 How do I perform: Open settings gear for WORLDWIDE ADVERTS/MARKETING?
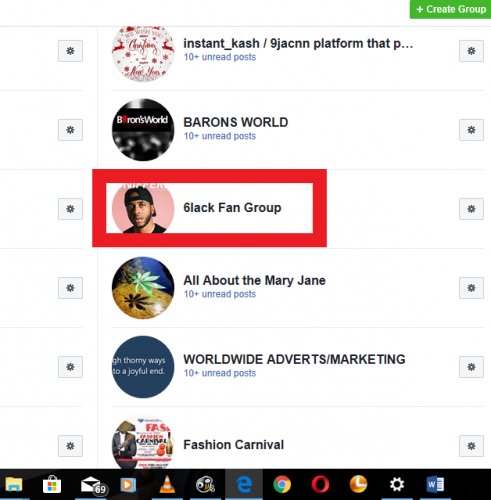pos(471,367)
